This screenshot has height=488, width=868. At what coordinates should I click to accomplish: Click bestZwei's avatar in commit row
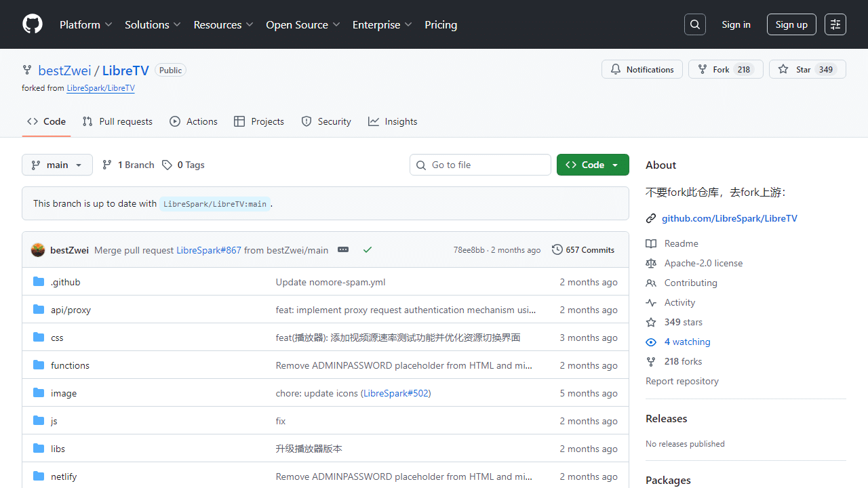[38, 249]
